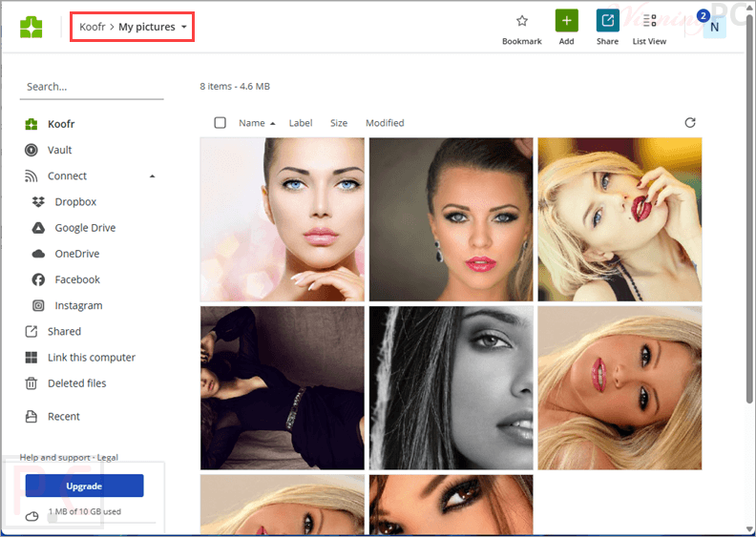The width and height of the screenshot is (756, 537).
Task: Click the storage usage progress bar
Action: point(101,522)
